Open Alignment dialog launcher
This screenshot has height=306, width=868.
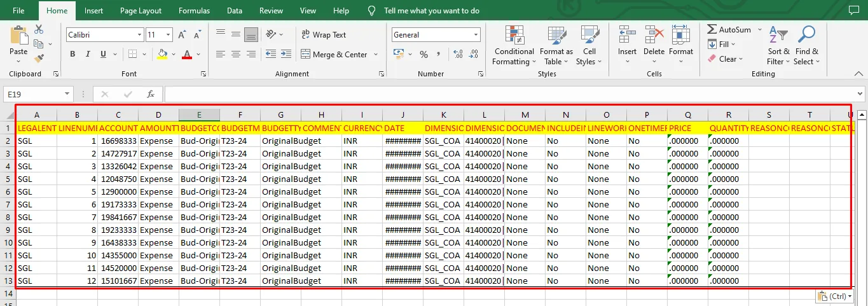[x=382, y=74]
